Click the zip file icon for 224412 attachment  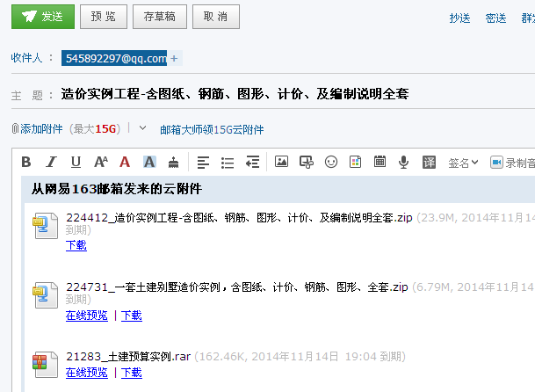[x=45, y=225]
